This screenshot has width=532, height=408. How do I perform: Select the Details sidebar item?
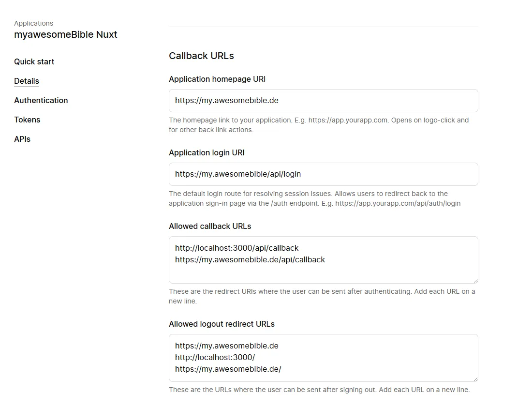27,81
